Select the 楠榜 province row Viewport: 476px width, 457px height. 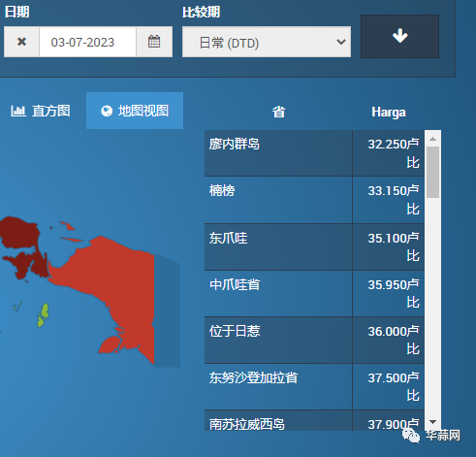click(x=314, y=200)
